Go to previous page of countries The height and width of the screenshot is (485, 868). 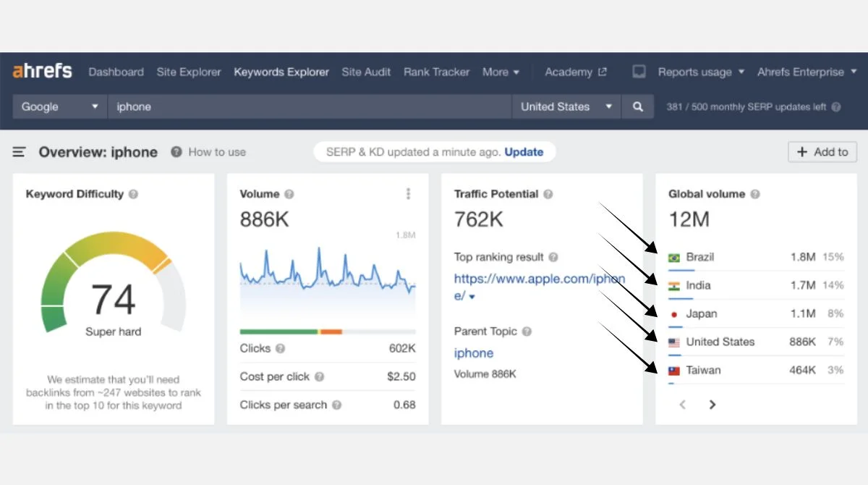point(683,405)
